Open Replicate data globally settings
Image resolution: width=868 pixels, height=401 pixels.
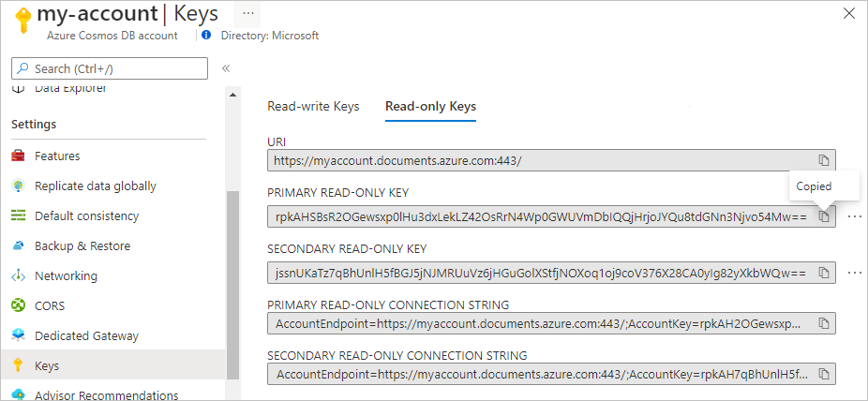tap(95, 186)
